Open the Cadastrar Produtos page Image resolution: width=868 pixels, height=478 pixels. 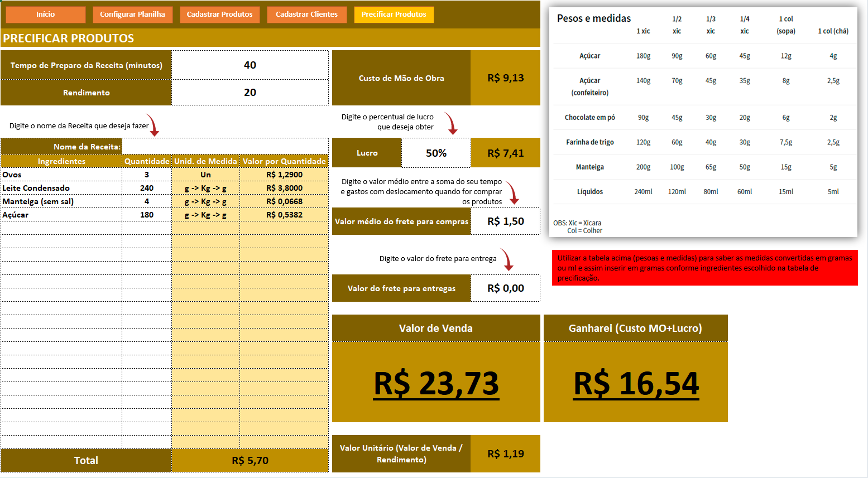(x=219, y=15)
